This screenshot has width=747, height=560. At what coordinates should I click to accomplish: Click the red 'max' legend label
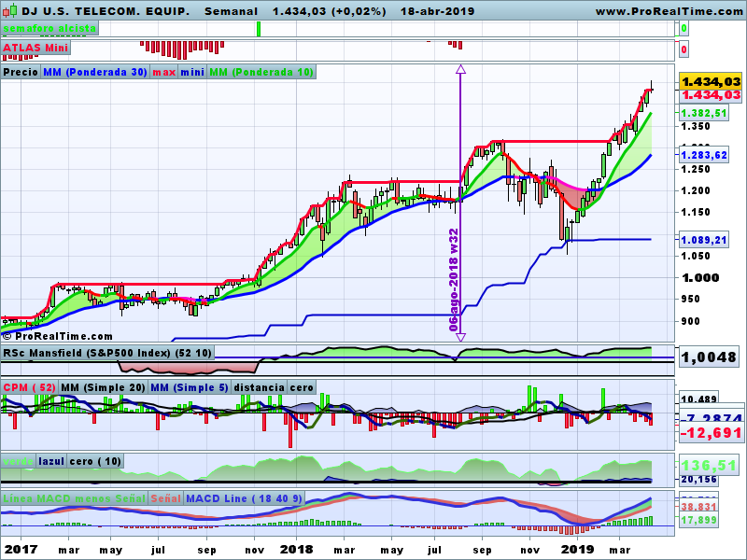pos(164,72)
